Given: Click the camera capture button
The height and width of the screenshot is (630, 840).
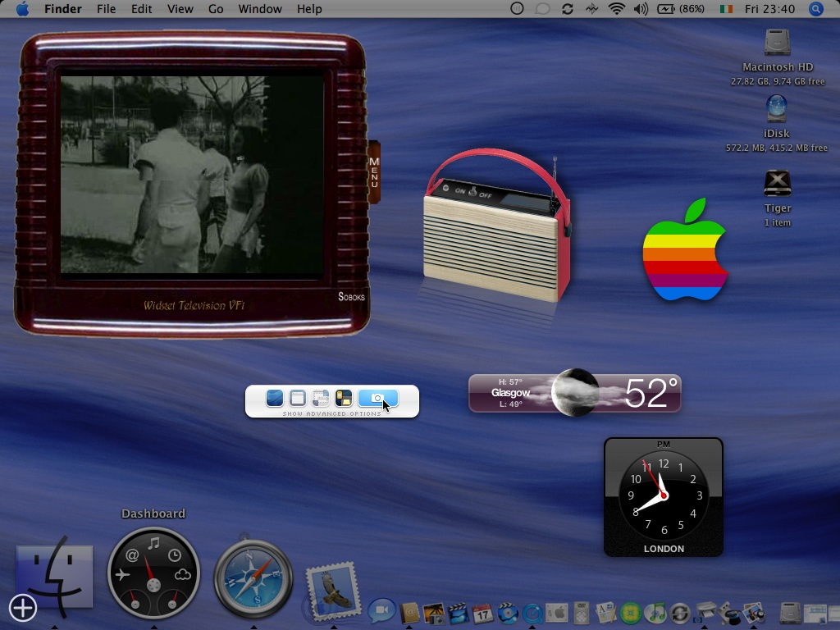Looking at the screenshot, I should pos(377,399).
